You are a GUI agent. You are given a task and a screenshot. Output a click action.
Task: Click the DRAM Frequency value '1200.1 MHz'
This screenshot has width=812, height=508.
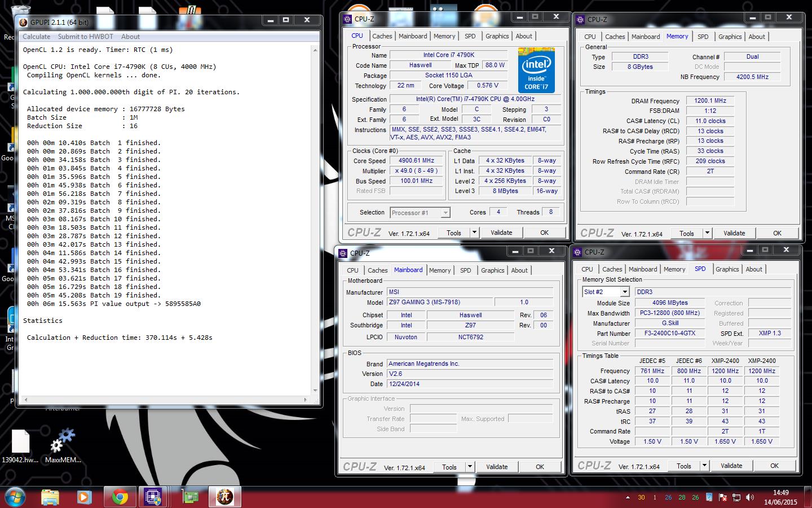point(710,101)
